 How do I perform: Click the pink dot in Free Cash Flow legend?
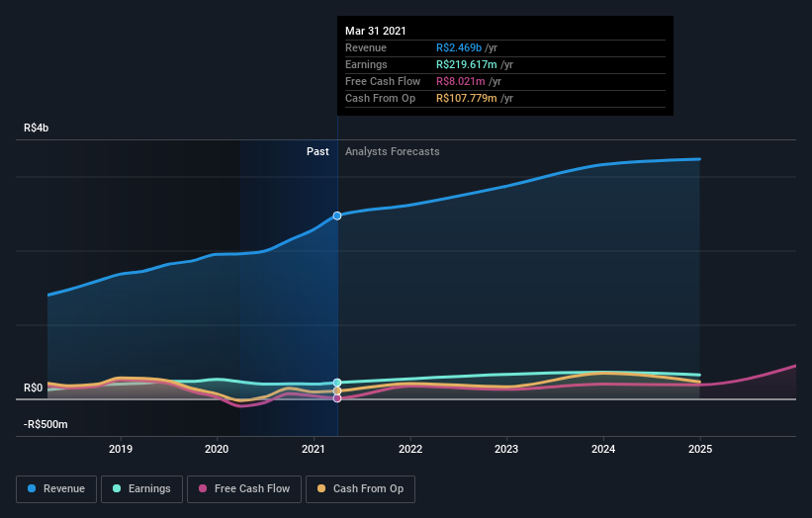tap(203, 488)
